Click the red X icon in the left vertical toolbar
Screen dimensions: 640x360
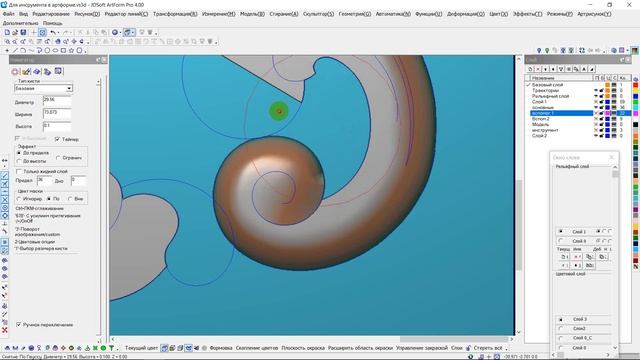[x=4, y=330]
